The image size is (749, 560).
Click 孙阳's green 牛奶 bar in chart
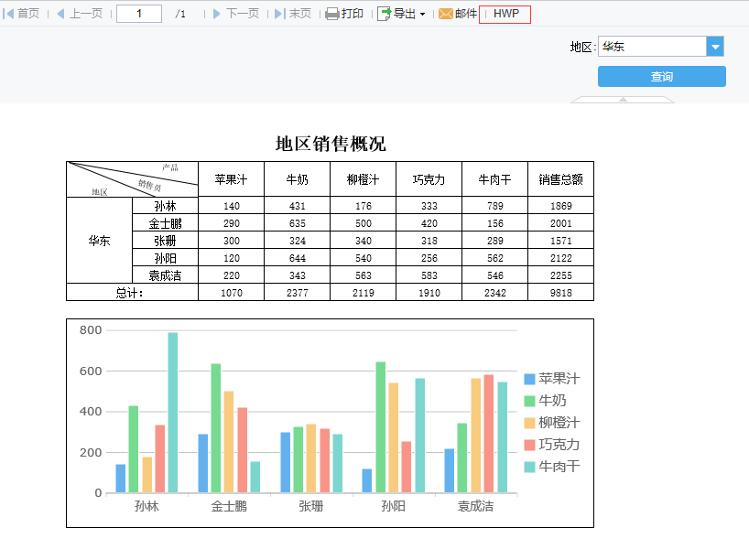(x=381, y=427)
